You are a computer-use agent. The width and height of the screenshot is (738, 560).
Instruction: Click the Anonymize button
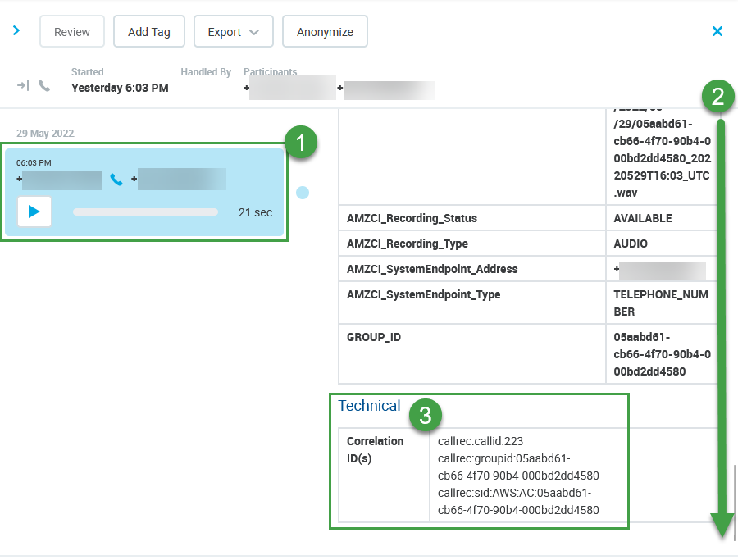[325, 32]
